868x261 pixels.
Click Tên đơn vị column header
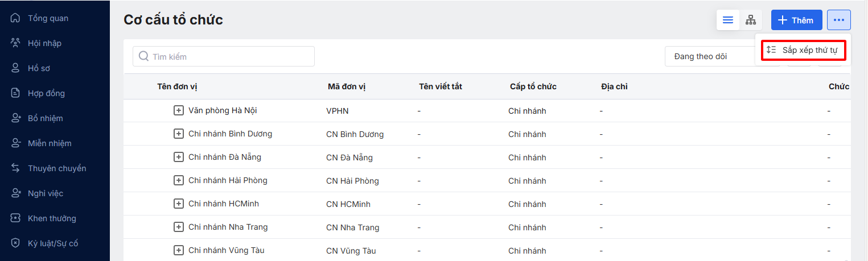point(177,86)
